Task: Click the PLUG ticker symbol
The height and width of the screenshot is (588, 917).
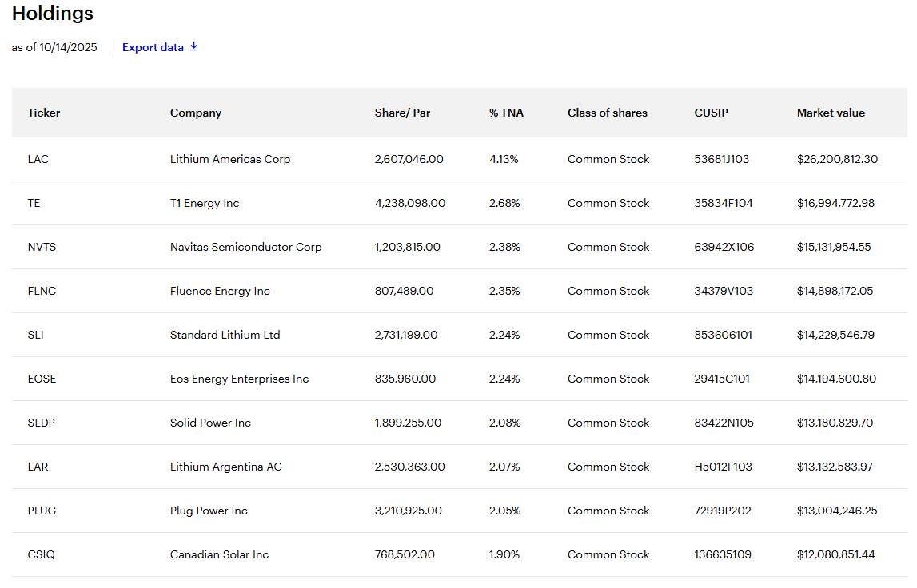Action: point(42,511)
